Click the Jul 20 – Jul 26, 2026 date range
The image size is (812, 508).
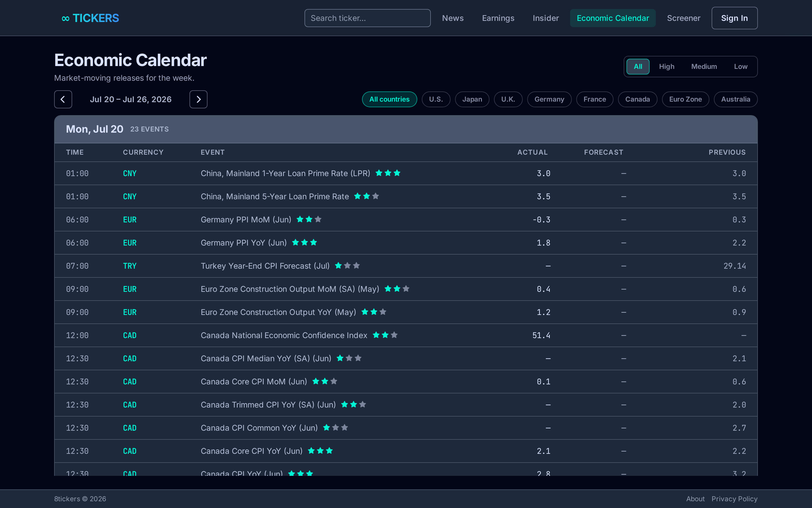(131, 99)
